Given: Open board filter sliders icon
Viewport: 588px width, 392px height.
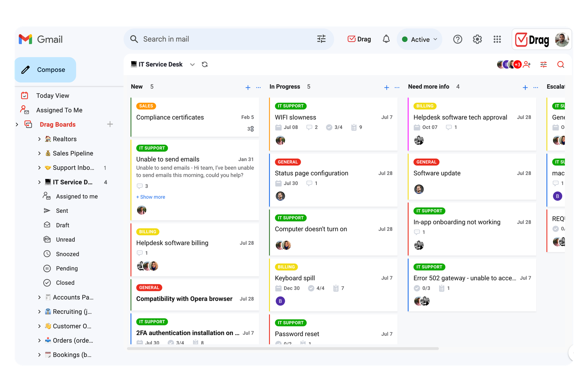Looking at the screenshot, I should [x=544, y=65].
